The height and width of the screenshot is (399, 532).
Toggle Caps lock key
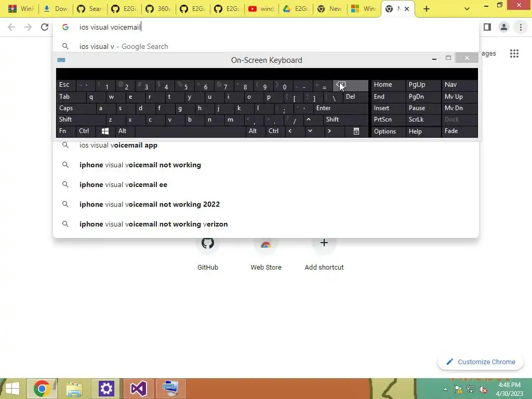tap(76, 108)
